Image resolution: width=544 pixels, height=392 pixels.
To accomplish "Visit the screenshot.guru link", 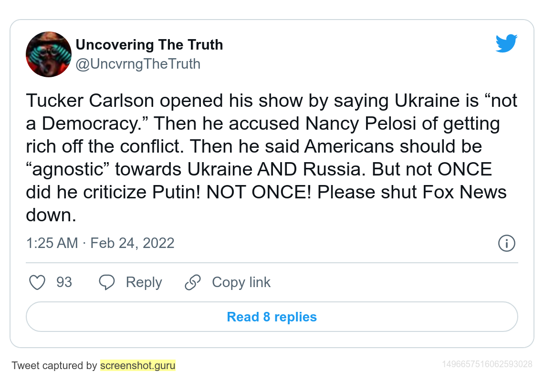I will coord(137,366).
